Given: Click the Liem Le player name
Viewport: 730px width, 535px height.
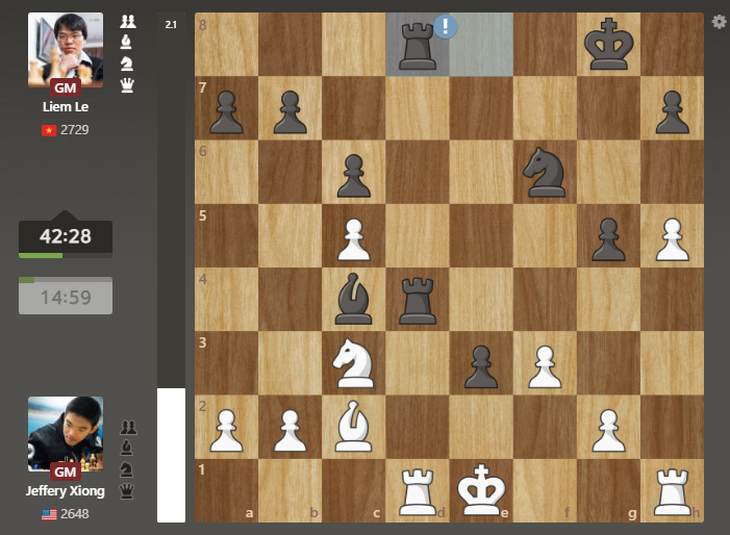Looking at the screenshot, I should pos(65,108).
